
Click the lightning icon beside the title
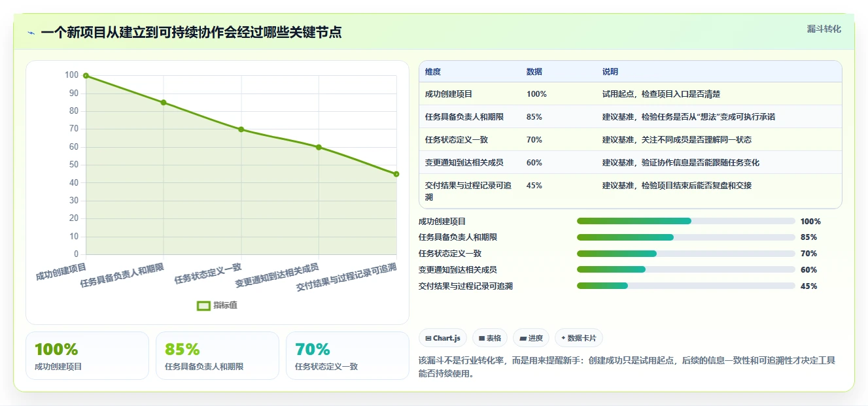coord(31,33)
